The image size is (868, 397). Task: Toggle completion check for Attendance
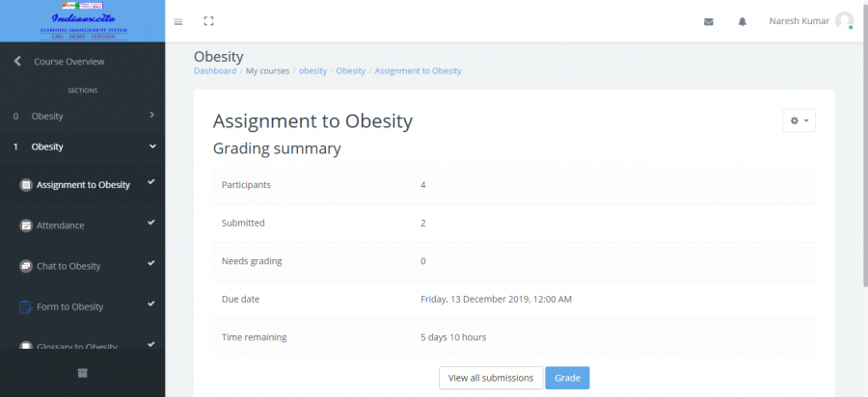pos(151,224)
